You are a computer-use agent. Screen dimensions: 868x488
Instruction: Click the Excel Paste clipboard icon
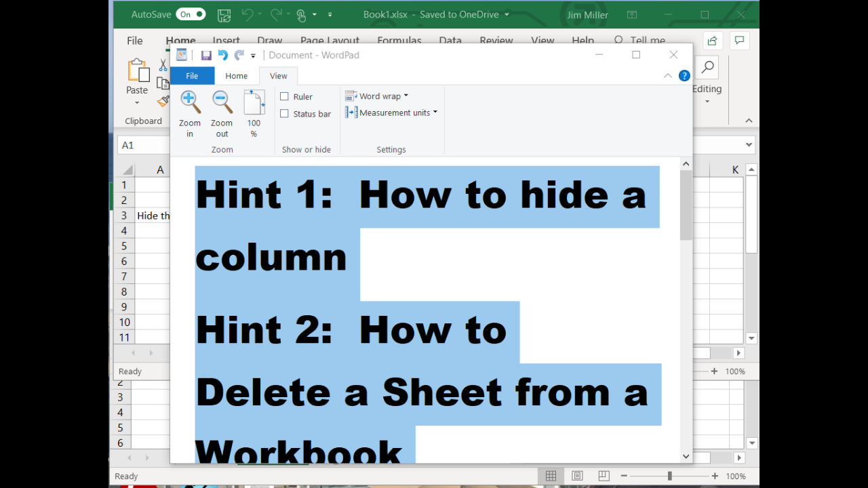tap(138, 70)
